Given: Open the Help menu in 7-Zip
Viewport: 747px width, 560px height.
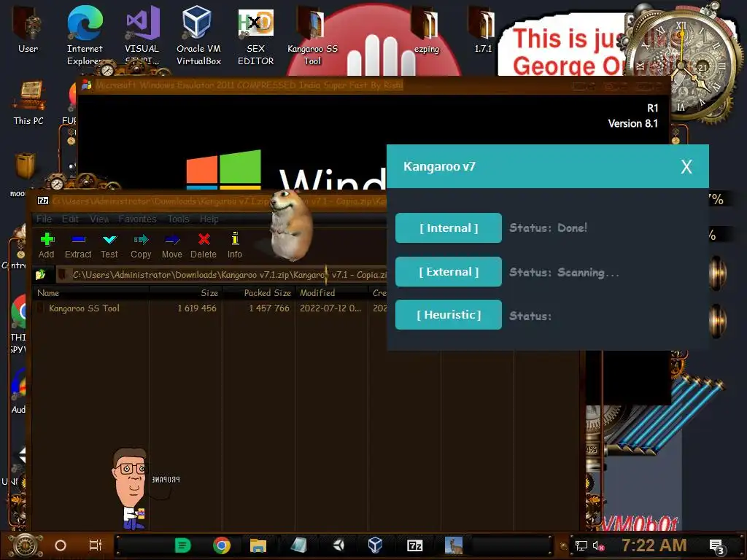Looking at the screenshot, I should click(x=209, y=219).
